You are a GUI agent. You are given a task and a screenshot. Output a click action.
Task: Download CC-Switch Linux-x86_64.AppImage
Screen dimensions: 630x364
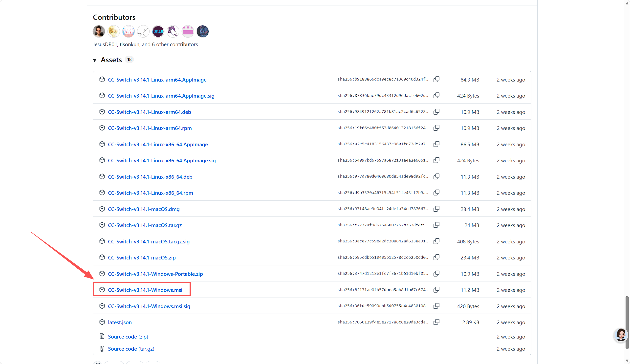tap(158, 145)
